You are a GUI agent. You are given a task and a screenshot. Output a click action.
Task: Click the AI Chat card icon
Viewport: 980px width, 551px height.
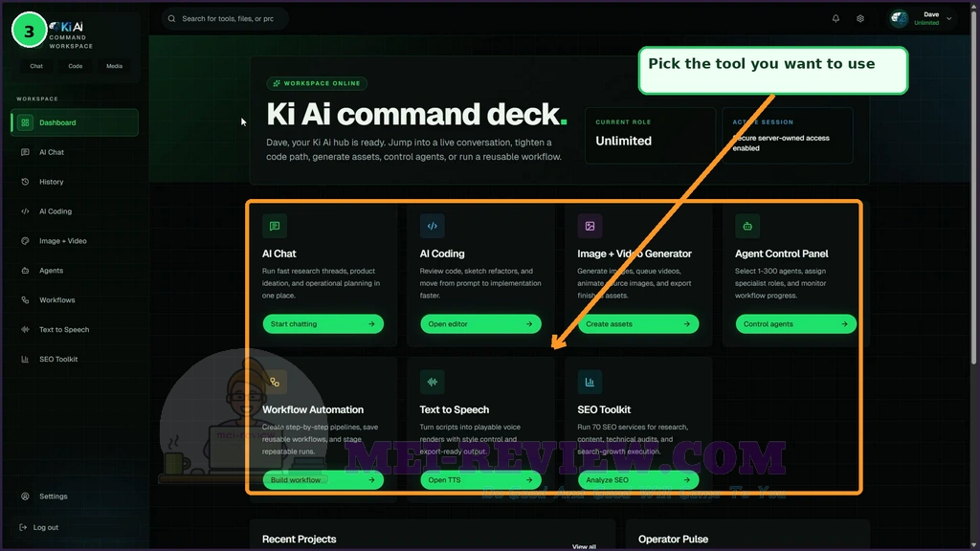click(x=275, y=226)
